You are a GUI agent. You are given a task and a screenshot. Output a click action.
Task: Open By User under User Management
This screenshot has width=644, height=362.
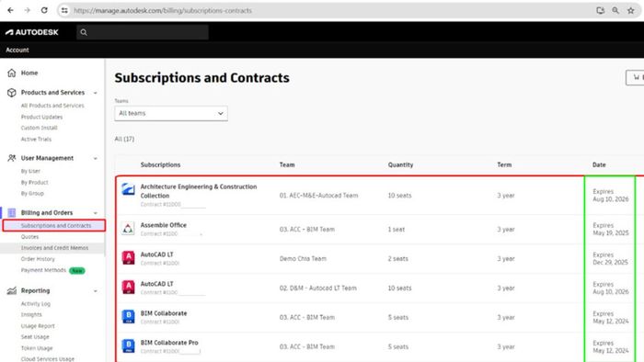30,171
